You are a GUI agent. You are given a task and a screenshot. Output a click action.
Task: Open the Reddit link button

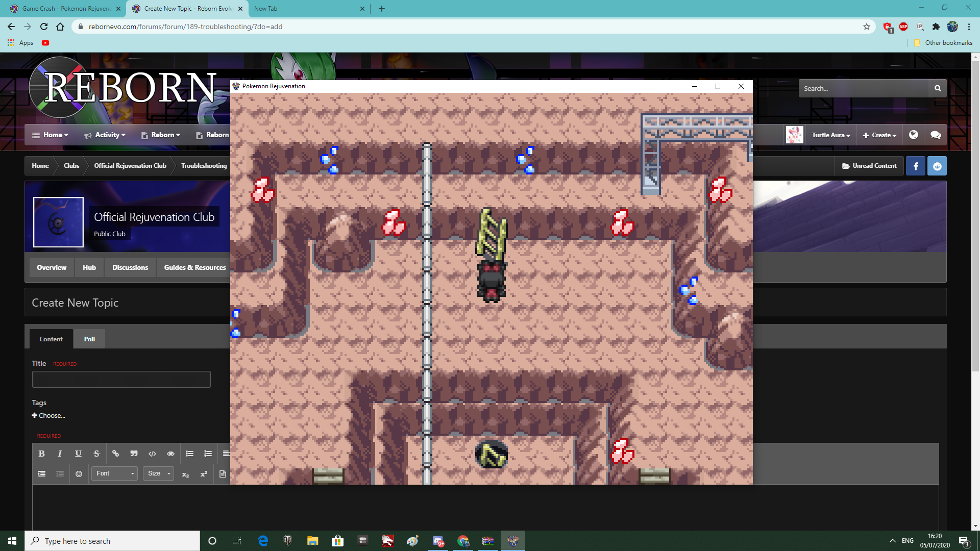(937, 166)
